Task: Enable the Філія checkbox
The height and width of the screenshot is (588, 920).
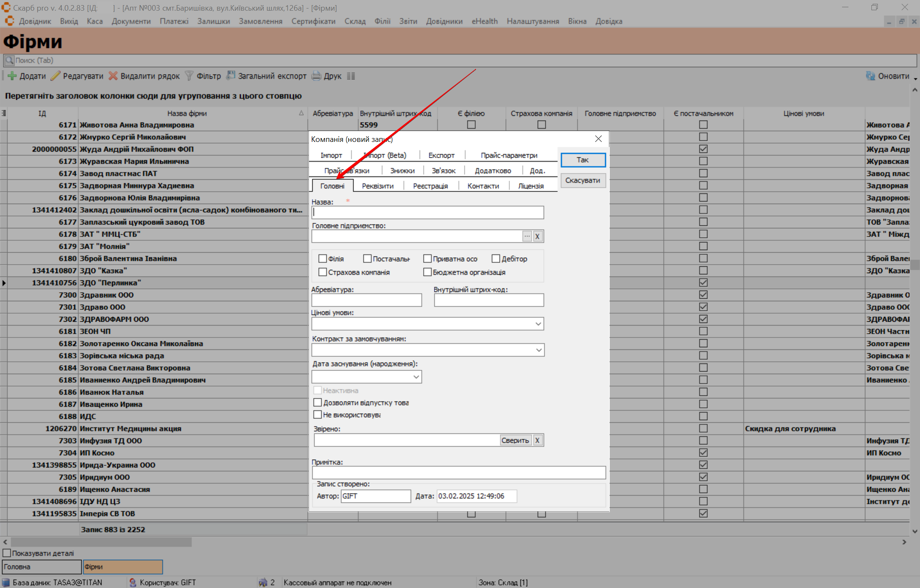Action: click(x=323, y=259)
